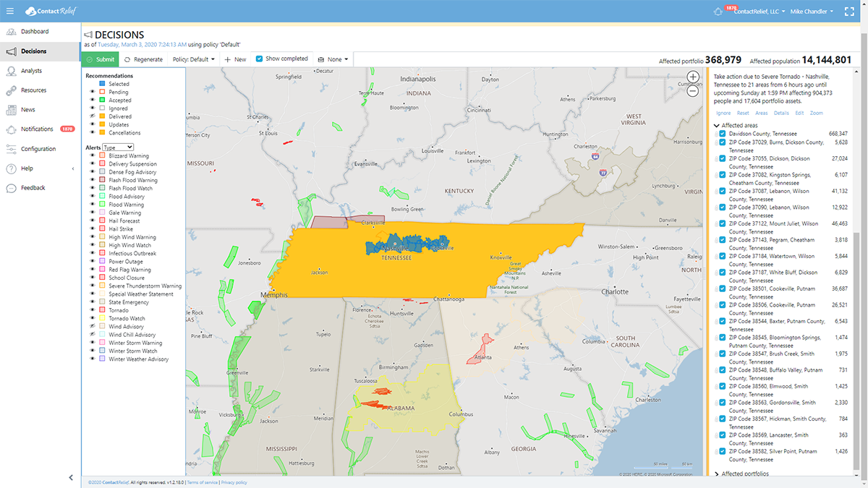Click the Edit link in recommendation panel
The image size is (868, 488).
pyautogui.click(x=799, y=114)
